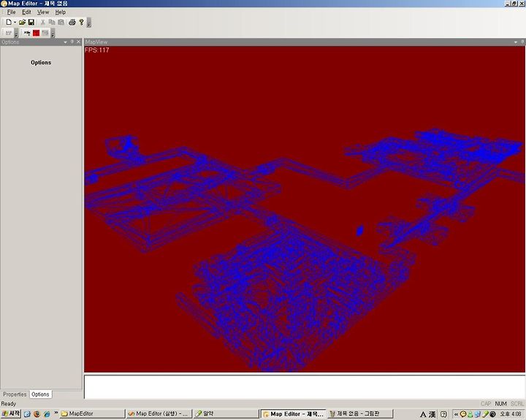Click the Paste clipboard icon
Image resolution: width=526 pixels, height=420 pixels.
pyautogui.click(x=61, y=22)
